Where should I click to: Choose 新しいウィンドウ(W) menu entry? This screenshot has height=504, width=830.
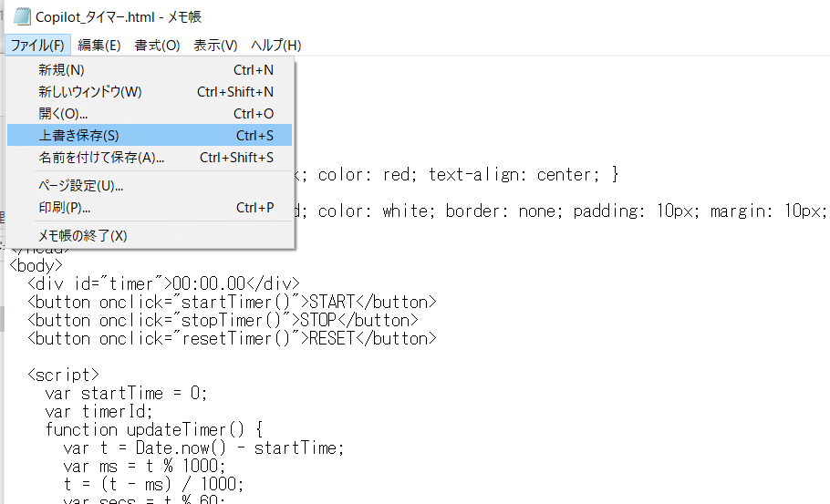click(x=150, y=92)
